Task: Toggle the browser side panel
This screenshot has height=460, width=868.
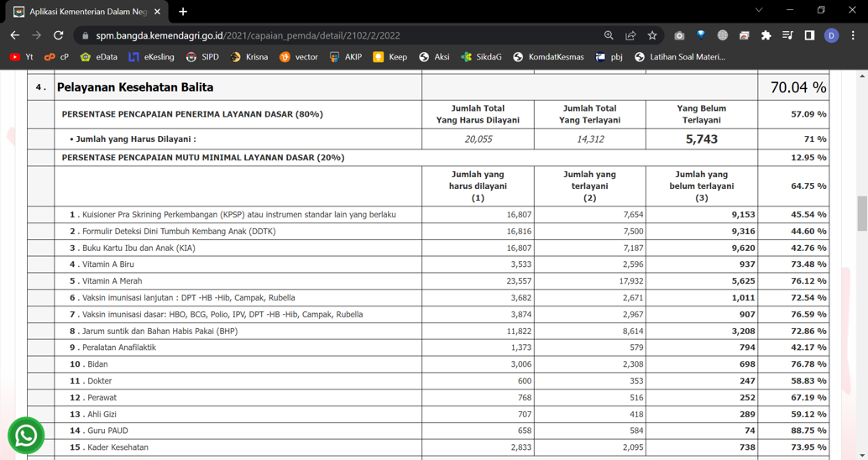Action: (x=809, y=35)
